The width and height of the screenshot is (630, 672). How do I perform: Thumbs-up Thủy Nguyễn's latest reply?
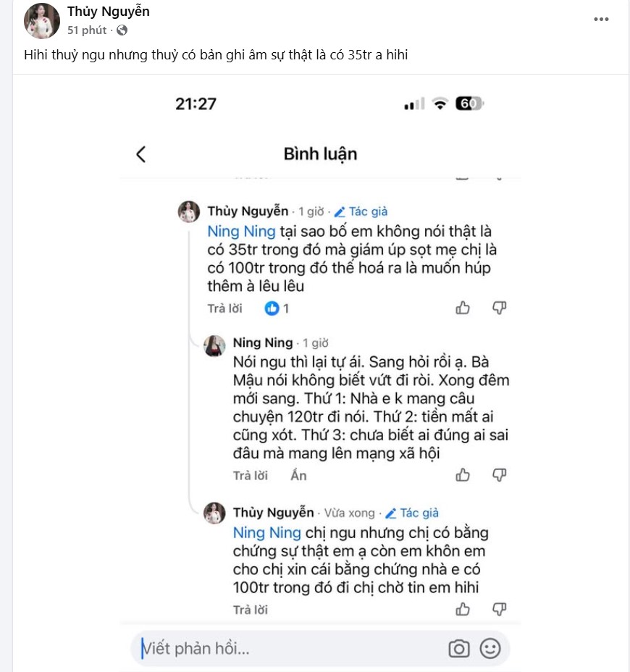(463, 609)
